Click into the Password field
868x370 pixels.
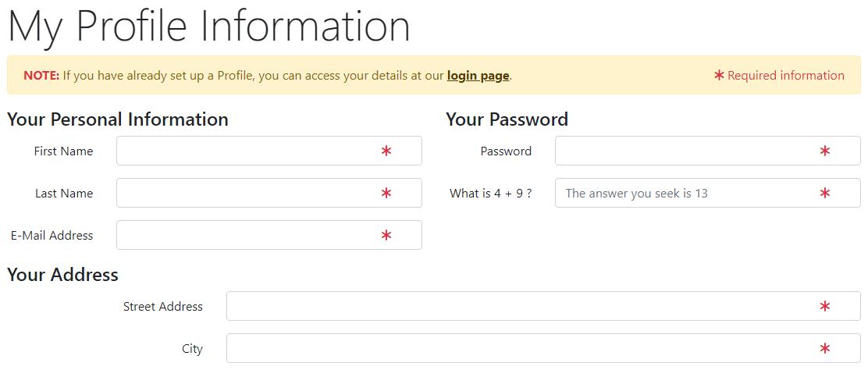707,151
